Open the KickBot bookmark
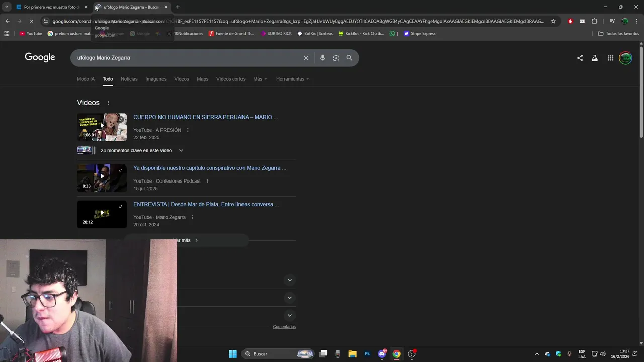This screenshot has width=644, height=362. (x=361, y=34)
